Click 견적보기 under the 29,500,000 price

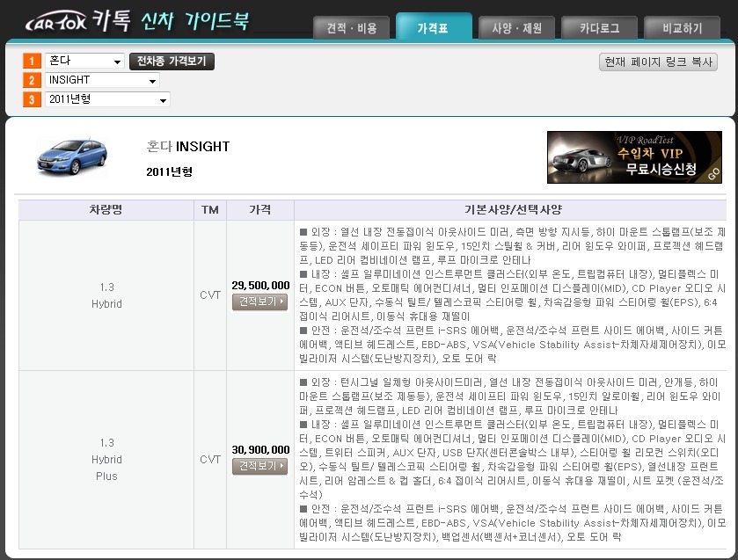pos(259,302)
